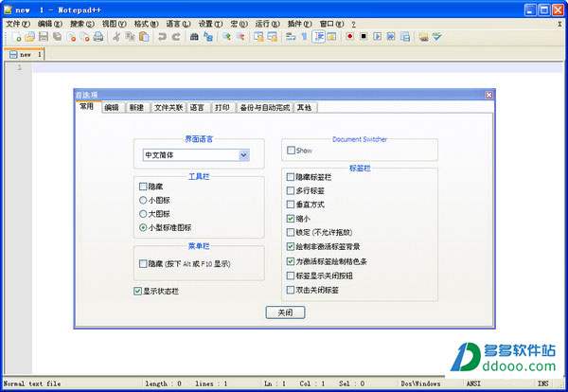Uncheck the 绘制非激活标签背景 checkbox
This screenshot has width=568, height=392.
coord(291,247)
